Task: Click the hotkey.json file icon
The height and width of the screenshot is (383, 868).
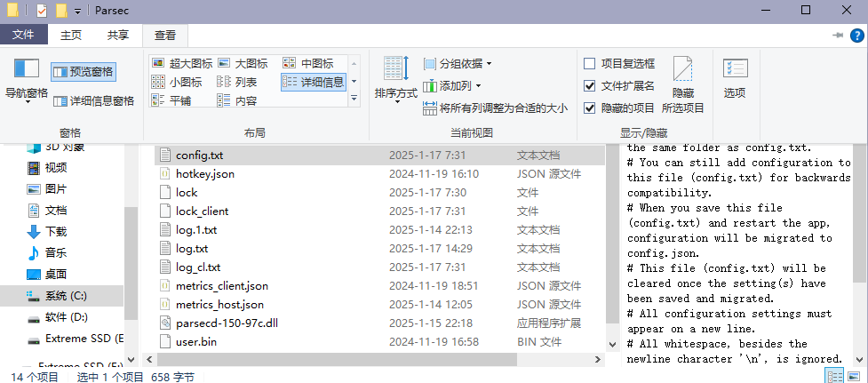Action: point(165,174)
